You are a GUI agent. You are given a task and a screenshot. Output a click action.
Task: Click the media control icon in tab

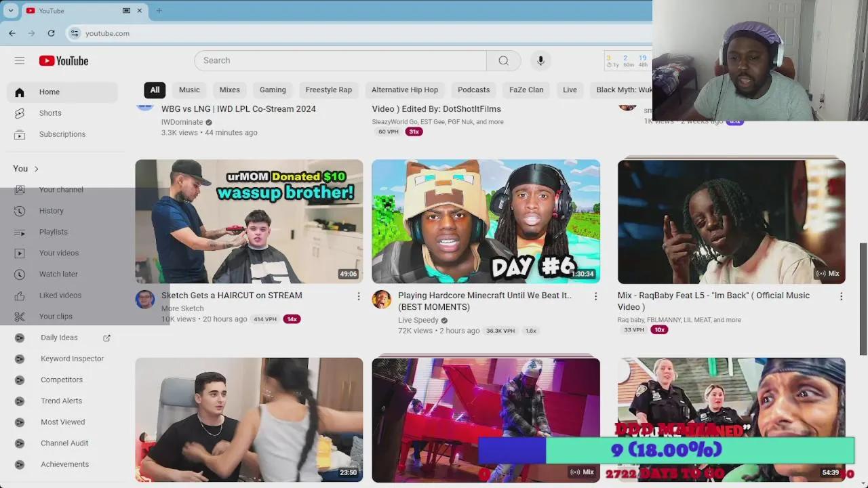(x=126, y=11)
